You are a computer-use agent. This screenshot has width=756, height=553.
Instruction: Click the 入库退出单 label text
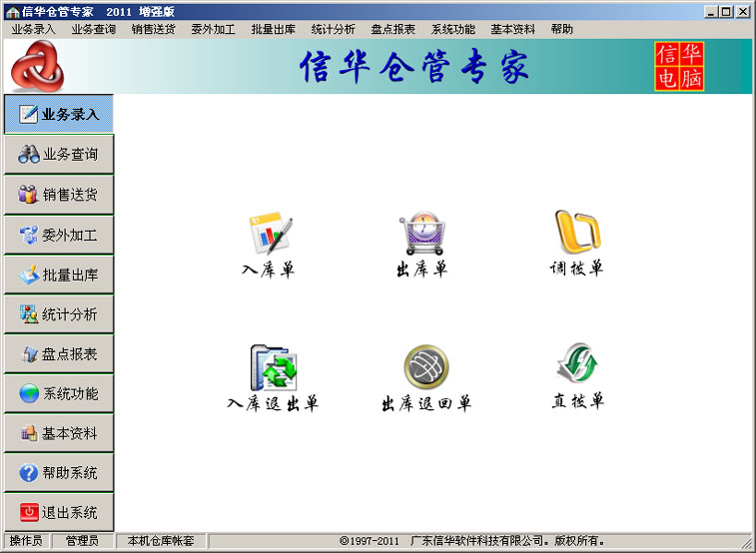pyautogui.click(x=273, y=403)
